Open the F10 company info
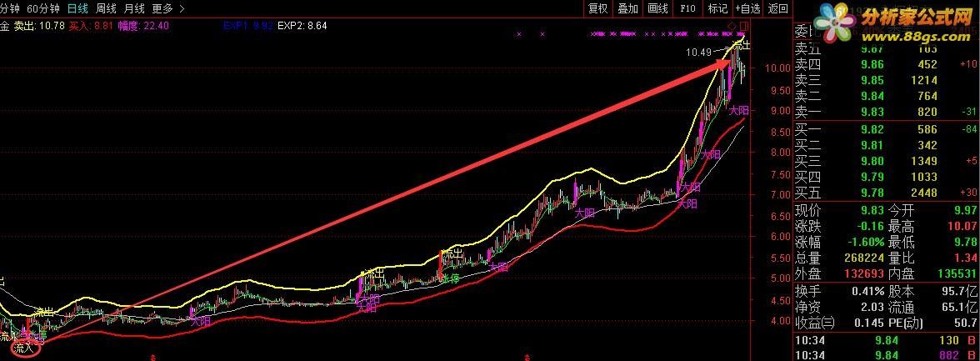This screenshot has height=361, width=980. 687,8
